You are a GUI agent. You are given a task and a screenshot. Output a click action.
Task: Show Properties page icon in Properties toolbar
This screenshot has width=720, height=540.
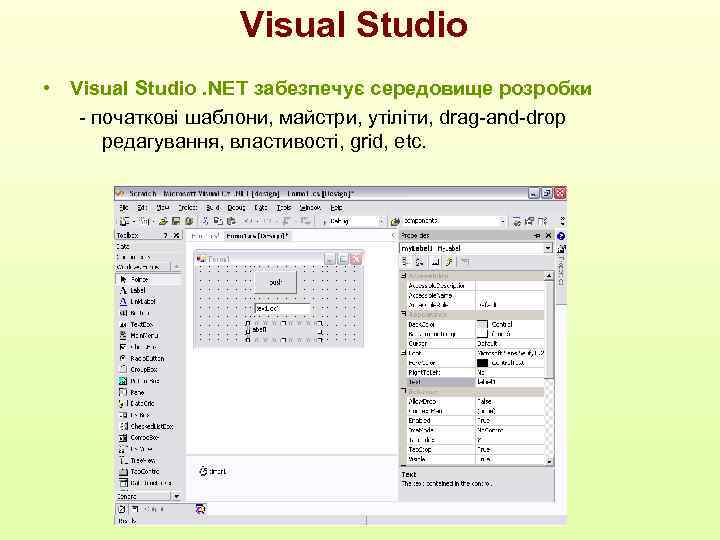[x=435, y=262]
